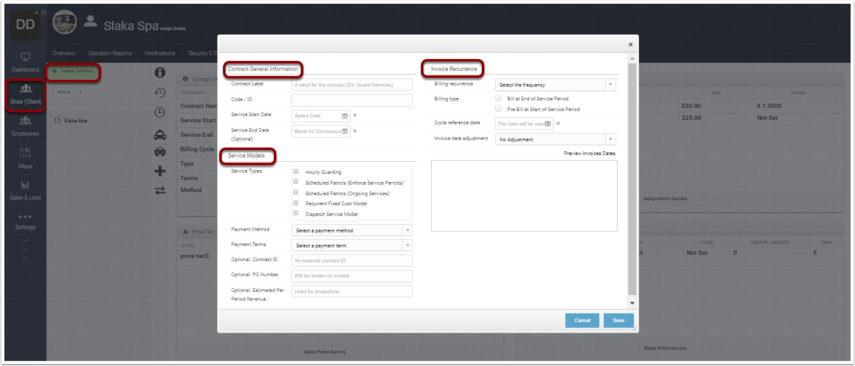
Task: Select Pre-Bill at Start of Service Period
Action: tap(498, 109)
